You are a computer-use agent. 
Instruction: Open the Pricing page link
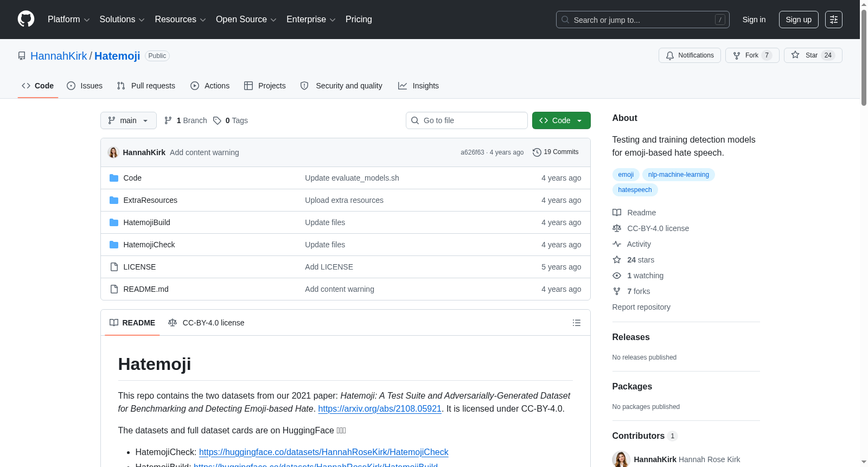pyautogui.click(x=359, y=20)
